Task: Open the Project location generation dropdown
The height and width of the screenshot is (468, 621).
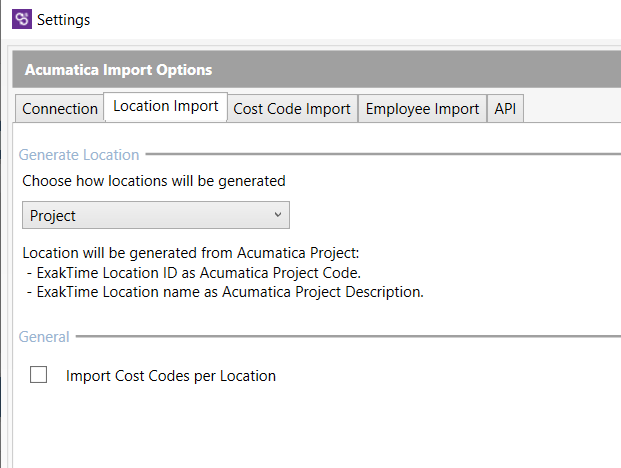Action: [x=156, y=215]
